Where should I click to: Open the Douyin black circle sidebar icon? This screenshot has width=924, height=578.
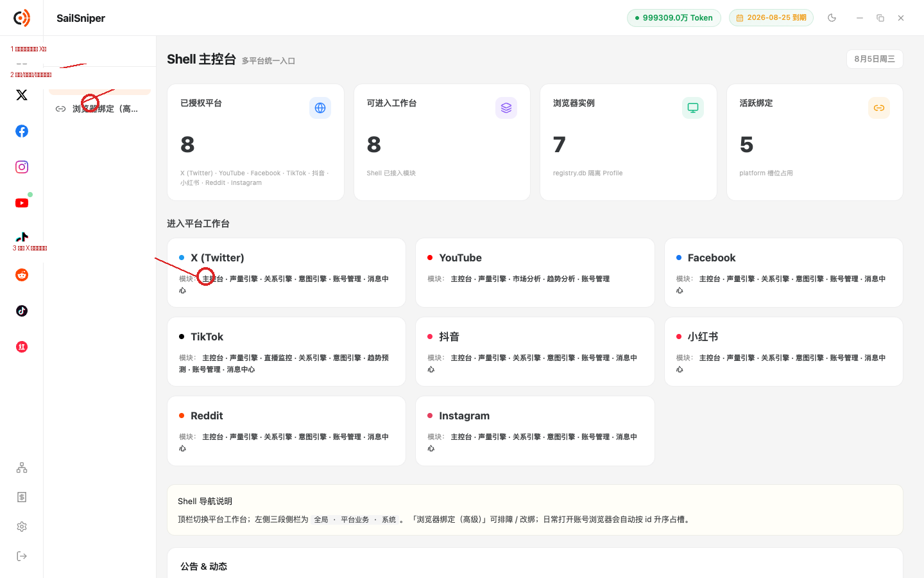[22, 311]
